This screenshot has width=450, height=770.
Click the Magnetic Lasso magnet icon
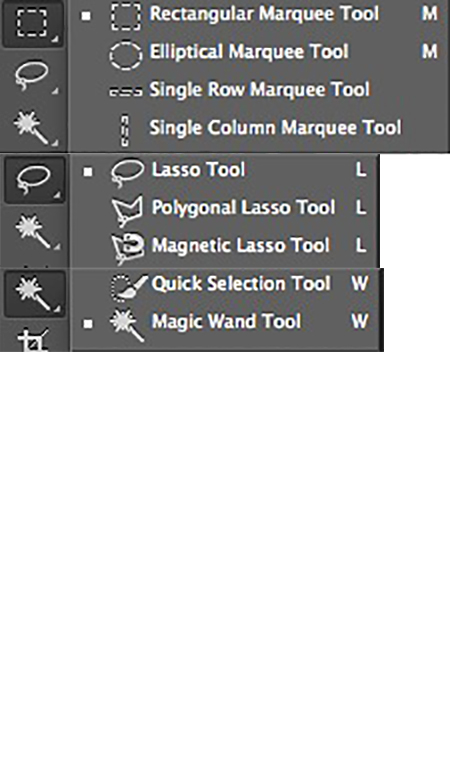click(x=128, y=248)
